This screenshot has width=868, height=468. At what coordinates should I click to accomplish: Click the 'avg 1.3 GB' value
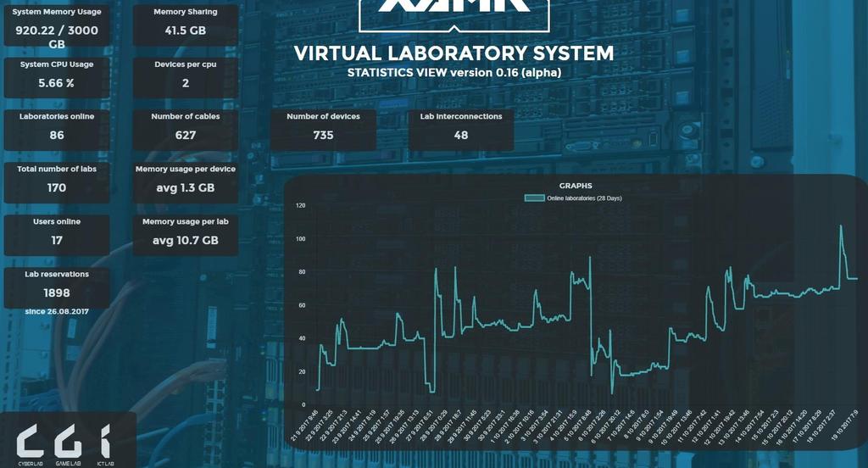186,188
